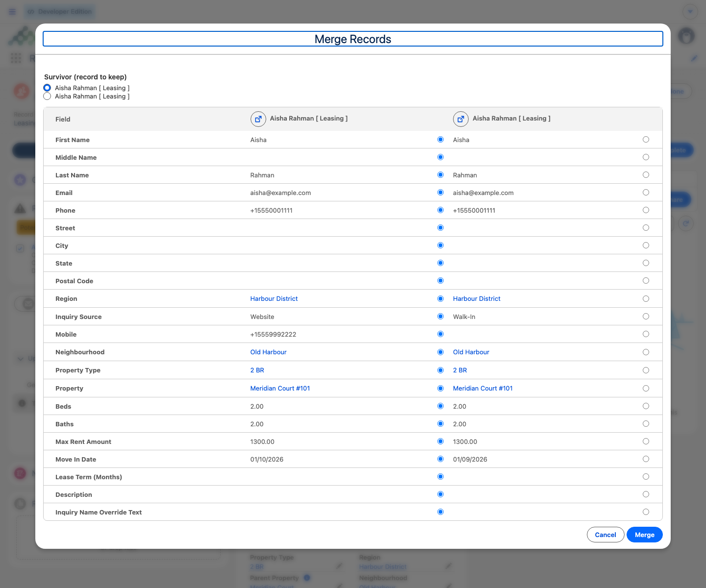This screenshot has width=706, height=588.
Task: Choose Walk-In for Inquiry Source
Action: pyautogui.click(x=646, y=317)
